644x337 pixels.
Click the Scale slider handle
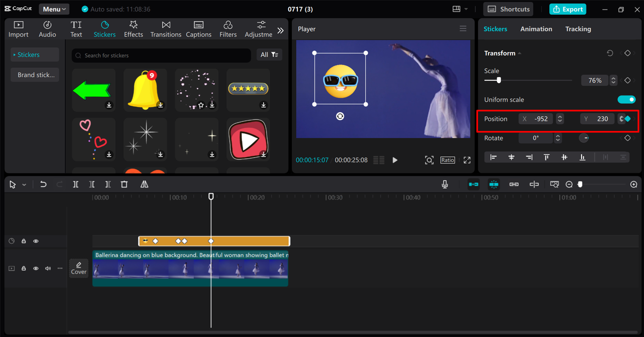[x=499, y=80]
